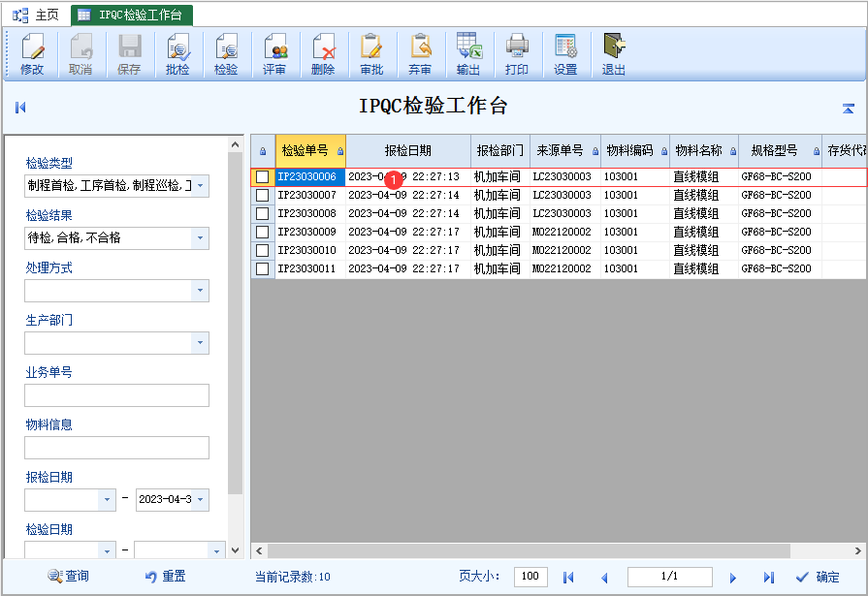The height and width of the screenshot is (596, 868).
Task: Click the filter panel vertical scrollbar
Action: coord(235,323)
